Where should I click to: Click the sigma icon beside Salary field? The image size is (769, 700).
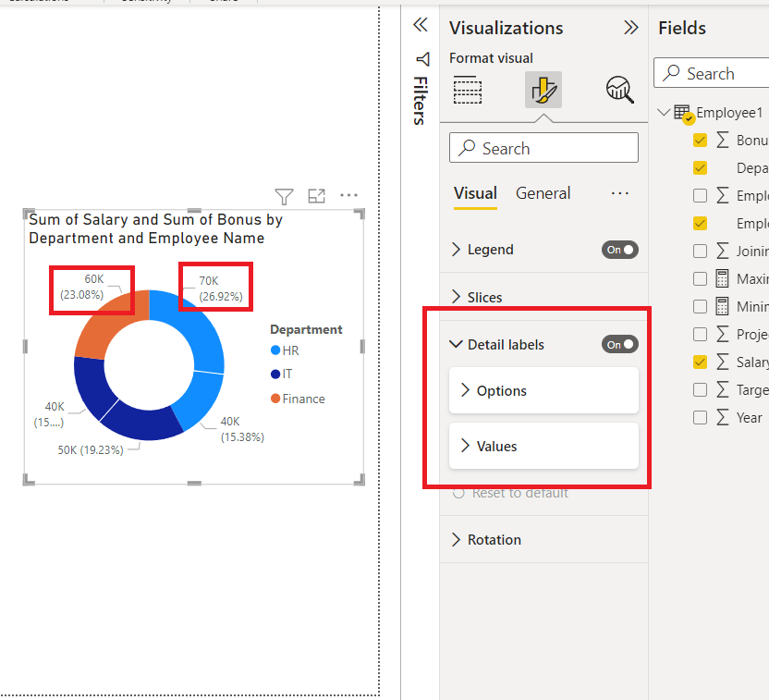pos(723,362)
